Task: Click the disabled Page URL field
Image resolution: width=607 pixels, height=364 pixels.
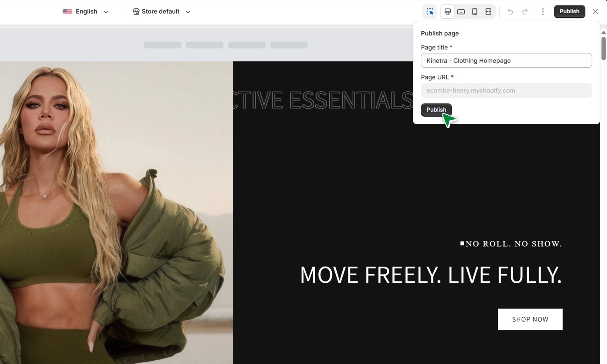Action: (x=506, y=90)
